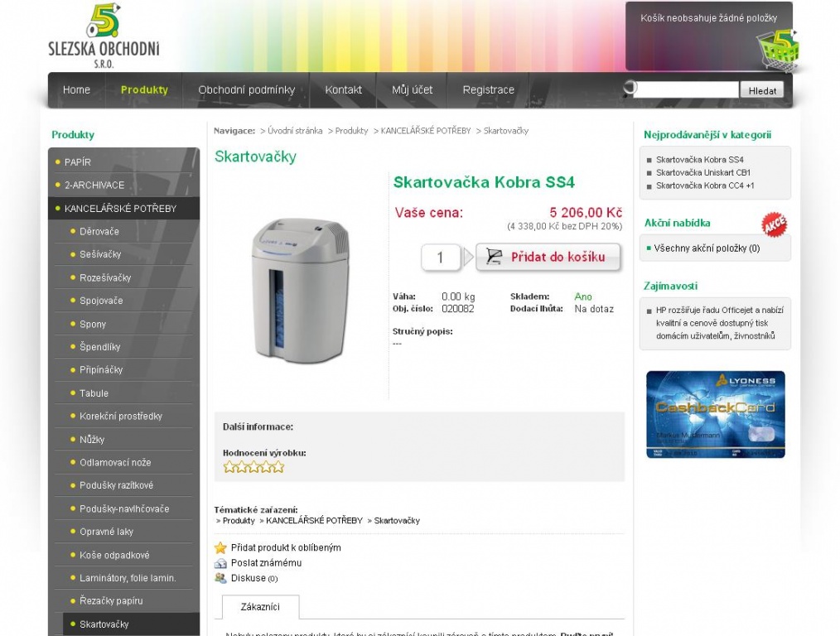The height and width of the screenshot is (636, 840).
Task: Click breadcrumb link Produkty at top
Action: 351,131
